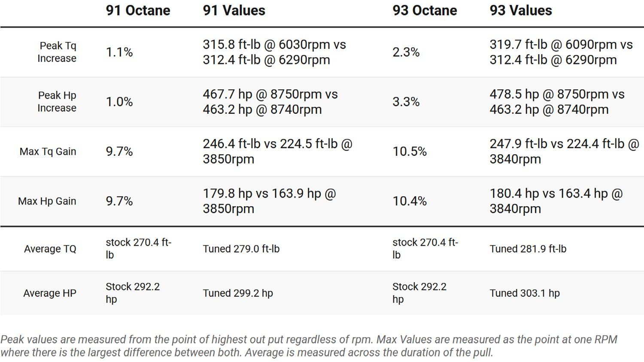Click the "Tuned 279.0 ft-lb" cell
The width and height of the screenshot is (644, 362).
pos(241,249)
